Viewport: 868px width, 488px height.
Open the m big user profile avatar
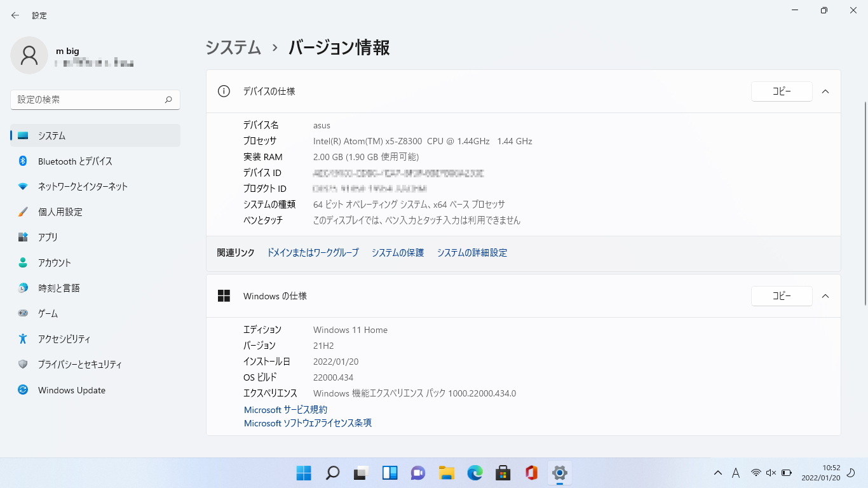[29, 55]
